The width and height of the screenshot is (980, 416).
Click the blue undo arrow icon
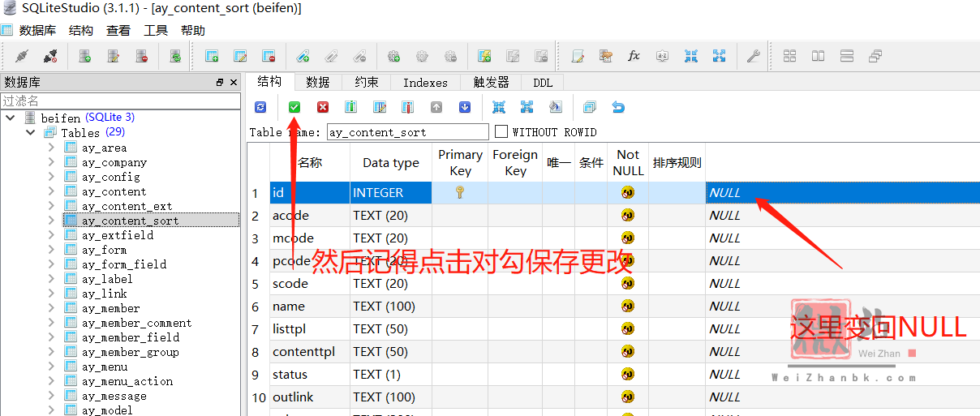click(x=618, y=107)
